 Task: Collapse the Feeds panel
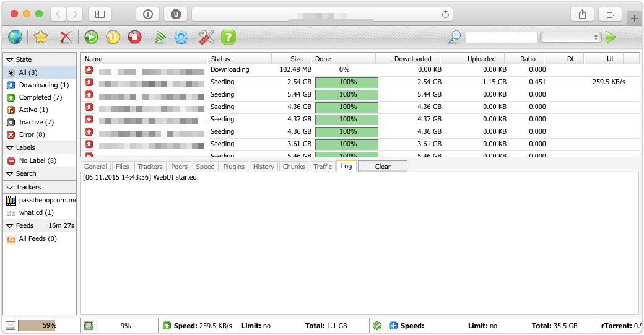[10, 226]
